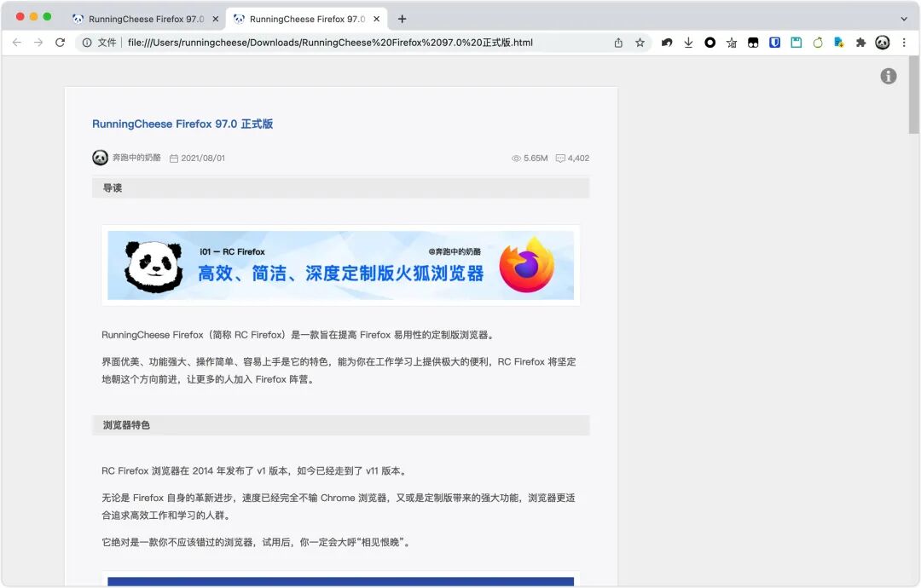The width and height of the screenshot is (921, 588).
Task: Click the author panda avatar
Action: click(100, 158)
